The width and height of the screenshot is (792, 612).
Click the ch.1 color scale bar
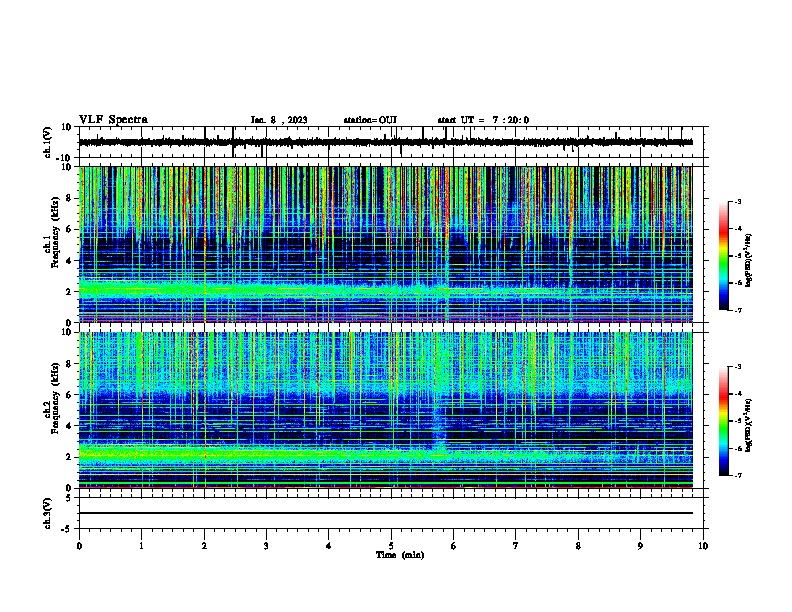pos(724,256)
